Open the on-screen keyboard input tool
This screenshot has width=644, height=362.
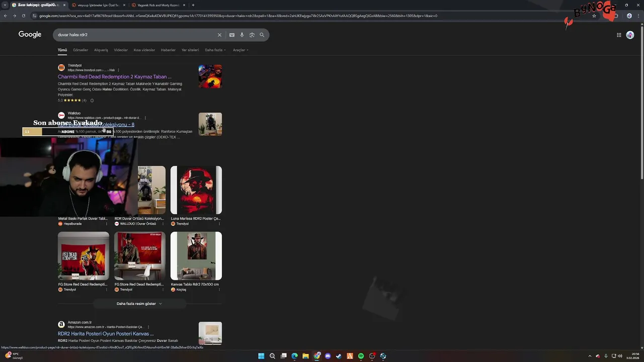pos(232,35)
